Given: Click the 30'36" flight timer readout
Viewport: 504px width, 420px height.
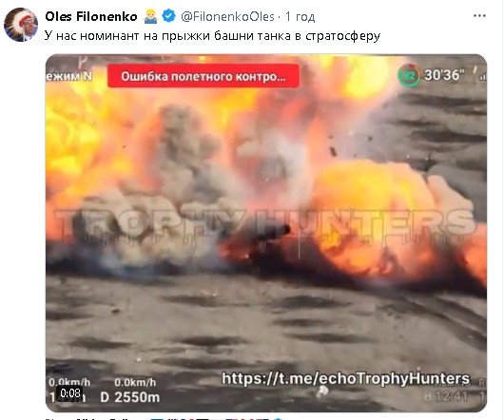Looking at the screenshot, I should 444,75.
